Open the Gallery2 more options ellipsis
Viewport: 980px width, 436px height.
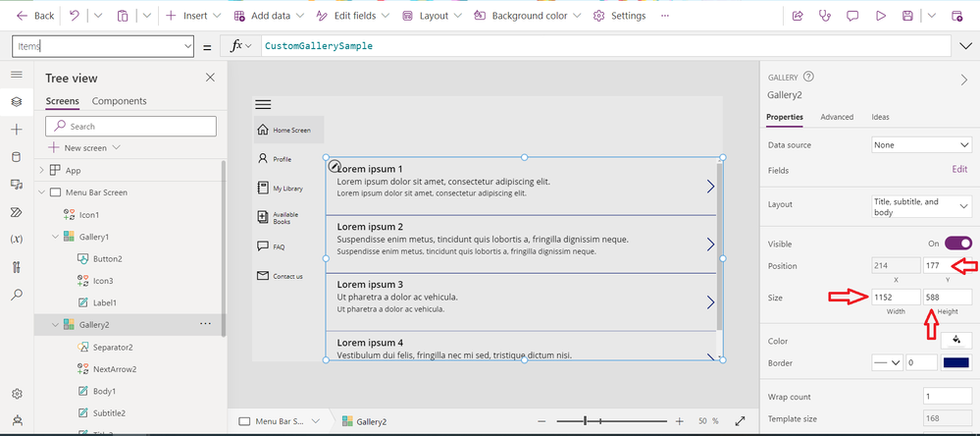click(x=205, y=324)
